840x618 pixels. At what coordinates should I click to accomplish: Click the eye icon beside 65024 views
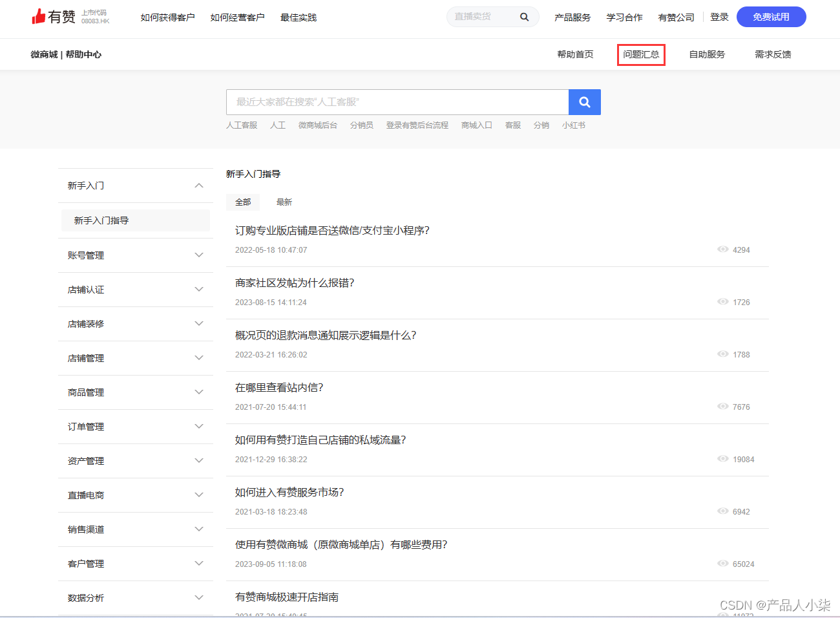[723, 564]
